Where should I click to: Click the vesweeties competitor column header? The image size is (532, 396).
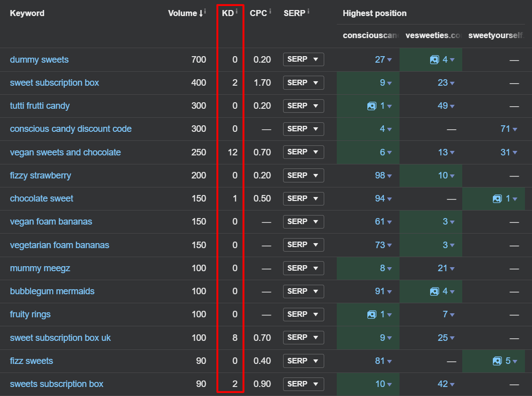pyautogui.click(x=432, y=35)
